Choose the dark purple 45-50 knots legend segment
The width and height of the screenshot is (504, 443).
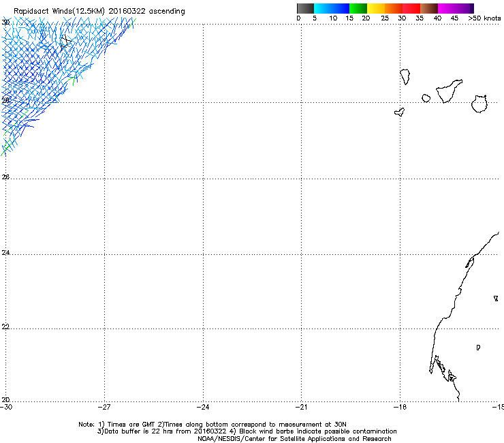[x=464, y=8]
